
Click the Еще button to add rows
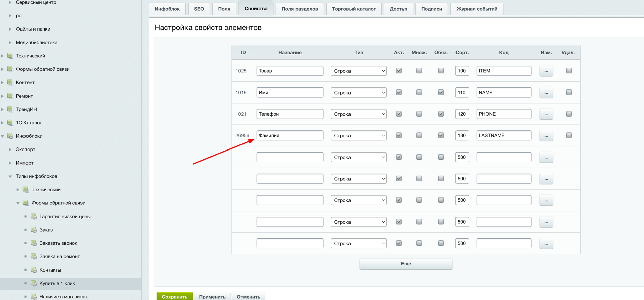coord(406,264)
